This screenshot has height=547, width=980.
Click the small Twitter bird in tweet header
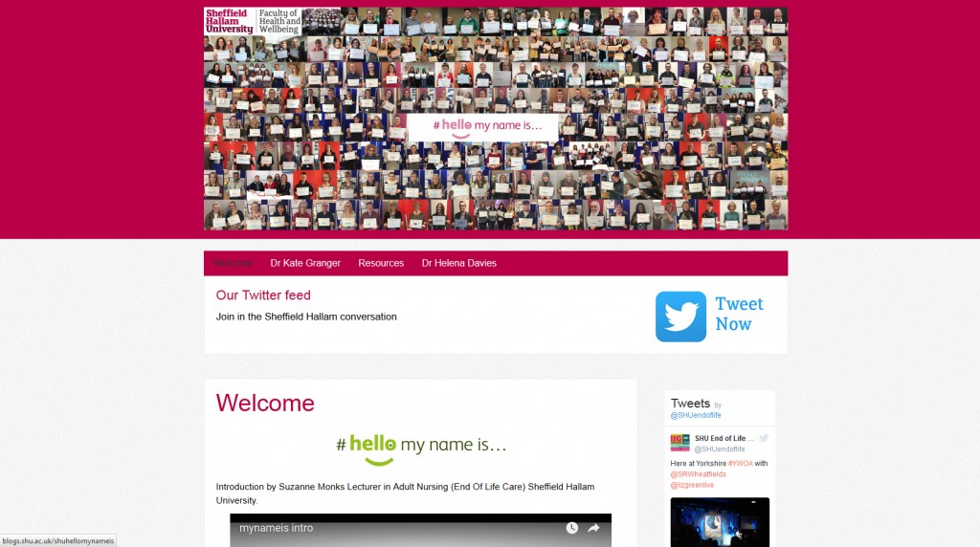[764, 438]
